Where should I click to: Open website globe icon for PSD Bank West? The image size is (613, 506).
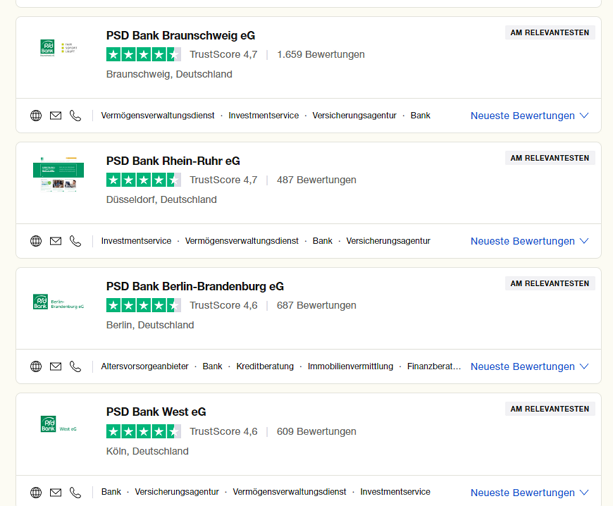click(36, 492)
